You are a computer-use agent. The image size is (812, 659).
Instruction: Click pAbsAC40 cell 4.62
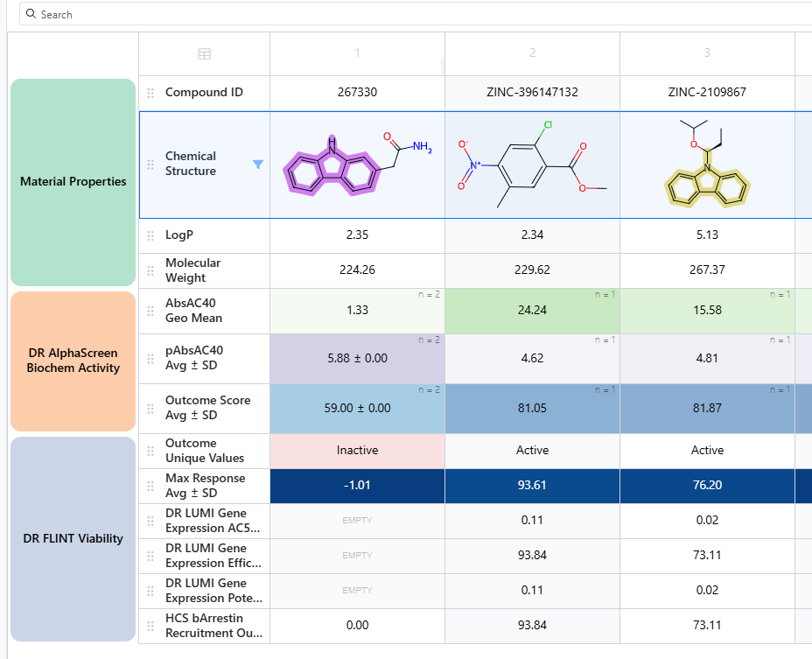pyautogui.click(x=532, y=359)
